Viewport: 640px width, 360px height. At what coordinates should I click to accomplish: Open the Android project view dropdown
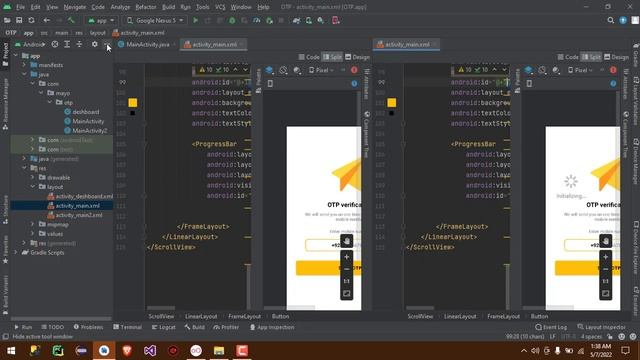click(30, 44)
